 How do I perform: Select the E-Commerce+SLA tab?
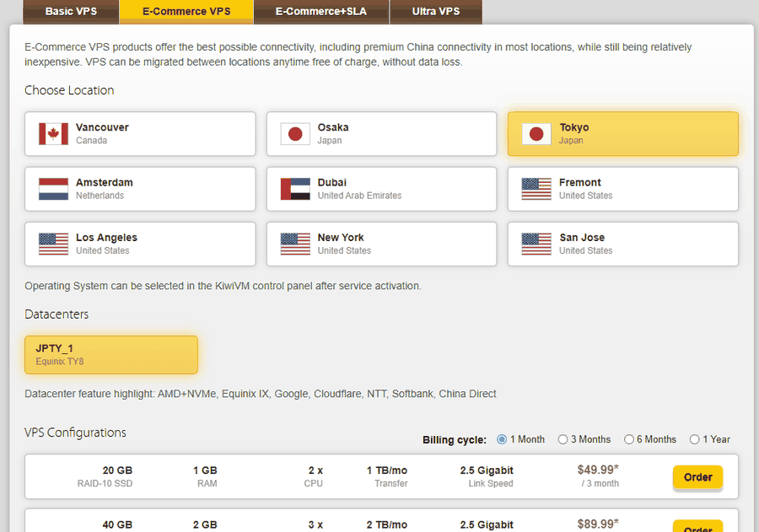point(321,12)
